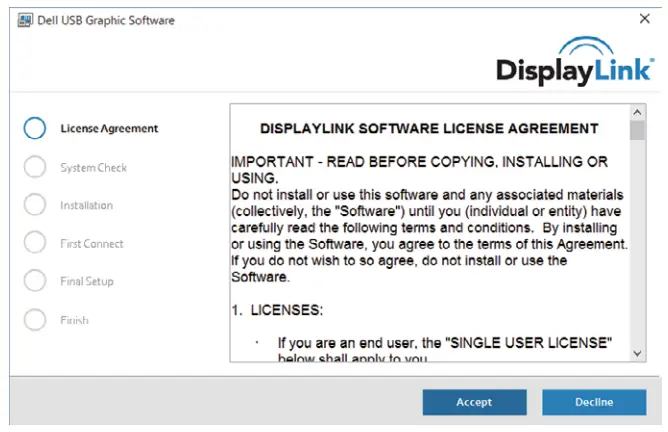Click the Final Setup step circle

[35, 280]
